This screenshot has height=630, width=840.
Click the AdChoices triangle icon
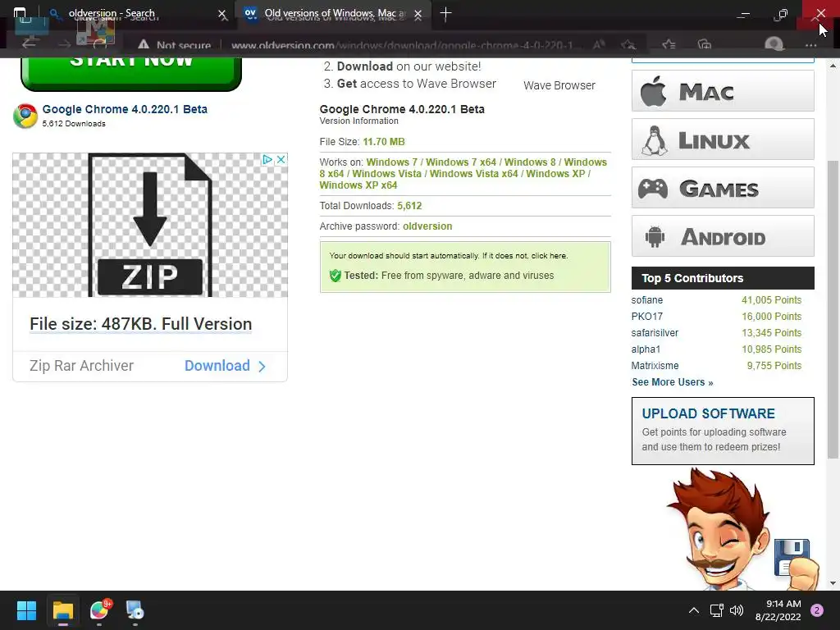[x=267, y=159]
